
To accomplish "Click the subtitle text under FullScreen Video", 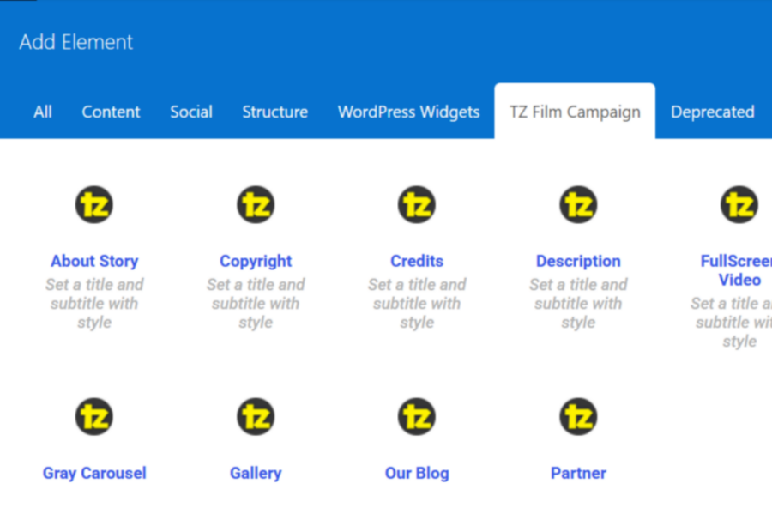I will coord(732,322).
